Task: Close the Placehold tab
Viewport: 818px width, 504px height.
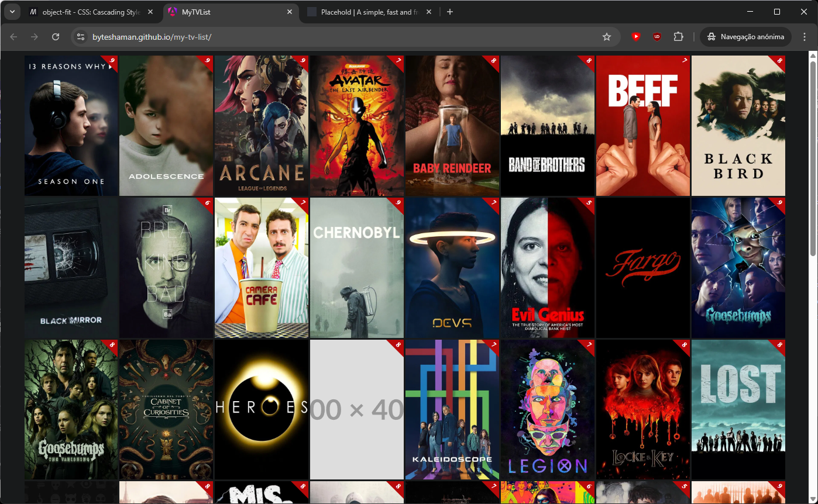Action: [x=429, y=12]
